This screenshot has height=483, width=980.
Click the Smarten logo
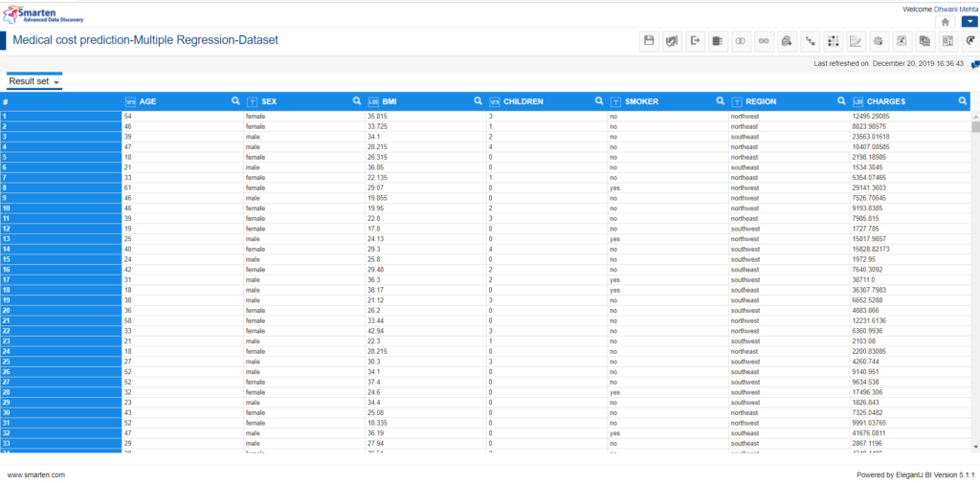tap(44, 13)
